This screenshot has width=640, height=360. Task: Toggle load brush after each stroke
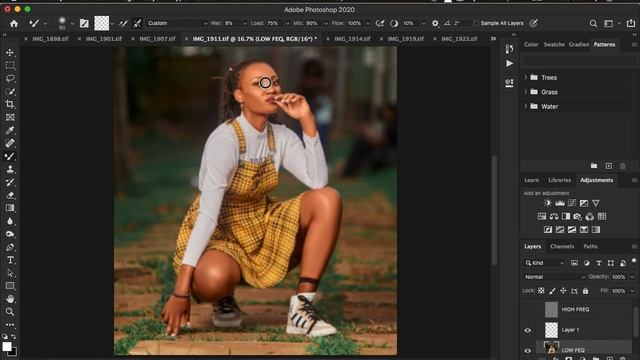(x=123, y=24)
